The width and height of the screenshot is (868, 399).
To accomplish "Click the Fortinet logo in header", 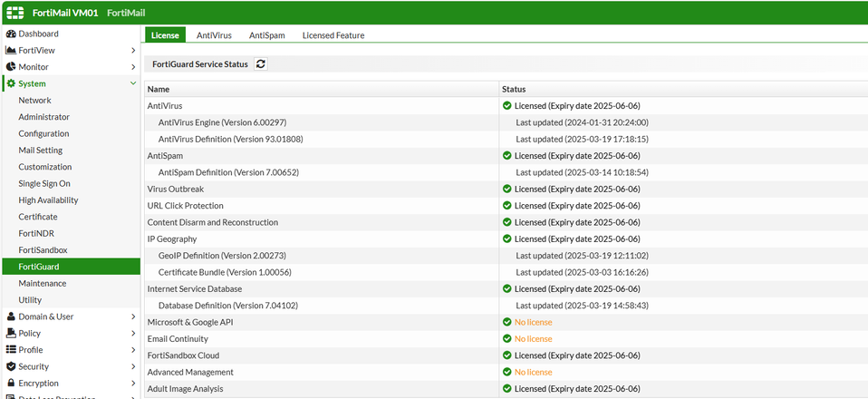I will tap(16, 12).
